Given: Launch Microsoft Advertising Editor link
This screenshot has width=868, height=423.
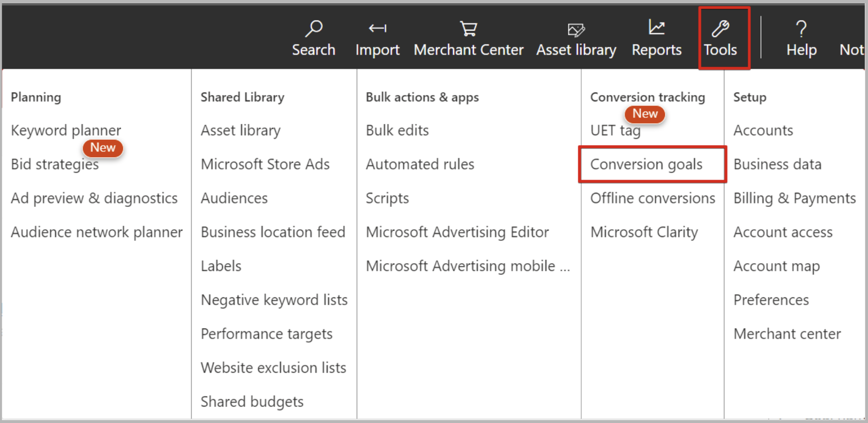Looking at the screenshot, I should (x=457, y=232).
